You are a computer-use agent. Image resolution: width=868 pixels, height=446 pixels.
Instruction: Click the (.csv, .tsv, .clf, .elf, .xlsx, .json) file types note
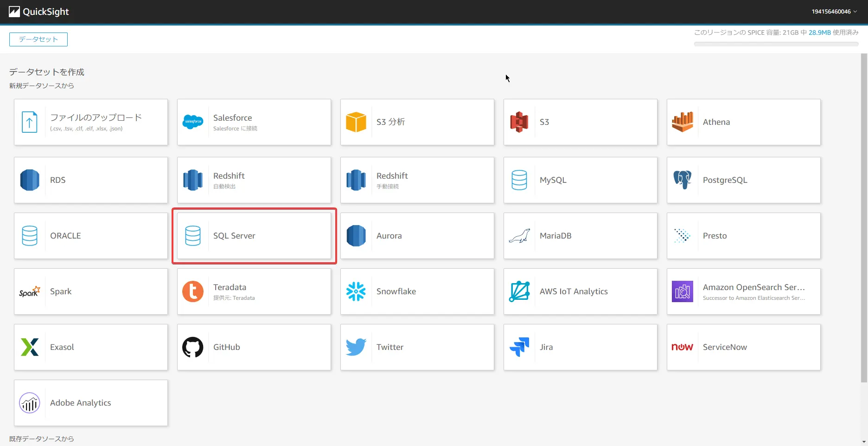coord(86,129)
